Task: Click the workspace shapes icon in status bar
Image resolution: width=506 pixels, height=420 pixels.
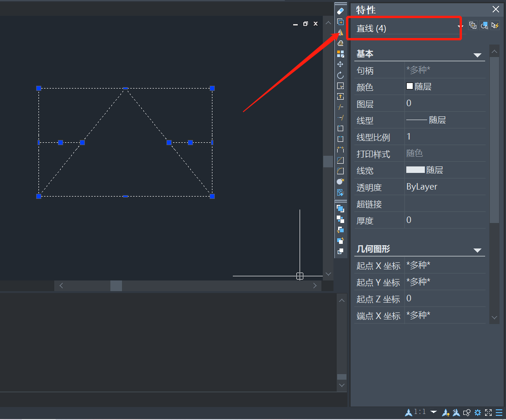Action: coord(467,413)
